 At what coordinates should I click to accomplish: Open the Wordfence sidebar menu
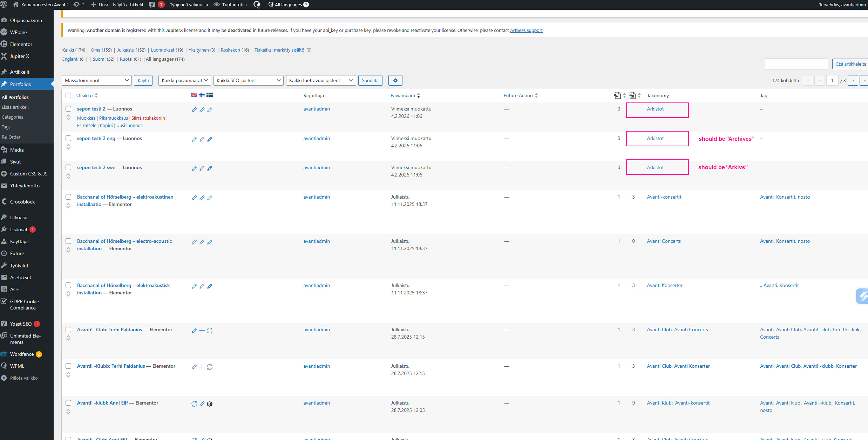pyautogui.click(x=22, y=354)
